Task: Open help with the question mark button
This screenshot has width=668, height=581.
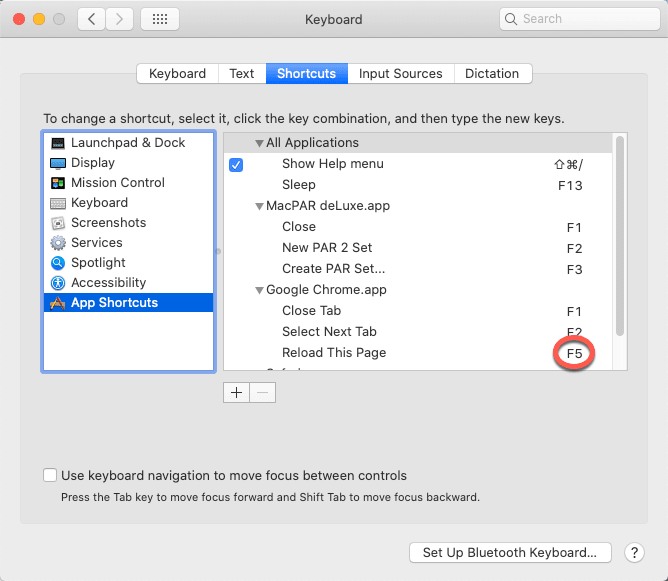Action: (x=634, y=552)
